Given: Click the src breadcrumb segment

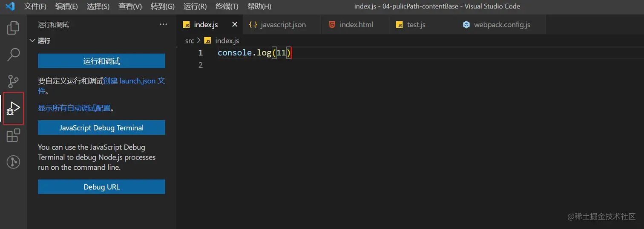Looking at the screenshot, I should pos(190,41).
